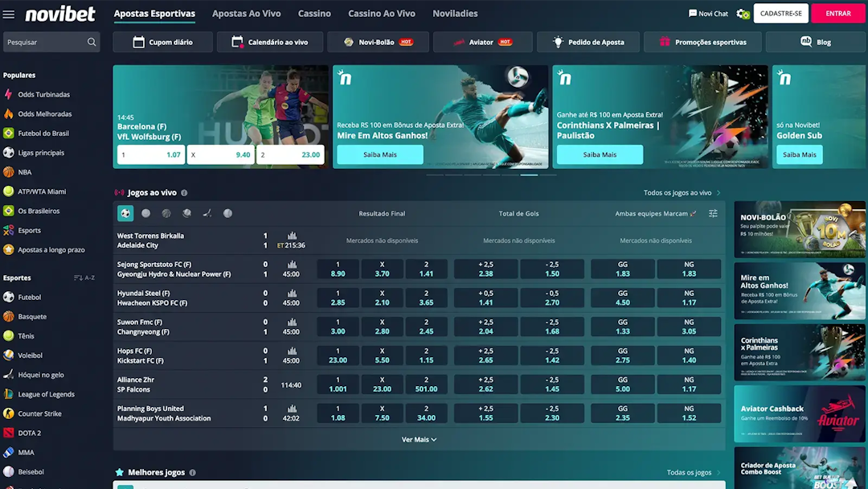
Task: Click the DOTA 2 sidebar icon
Action: [8, 433]
